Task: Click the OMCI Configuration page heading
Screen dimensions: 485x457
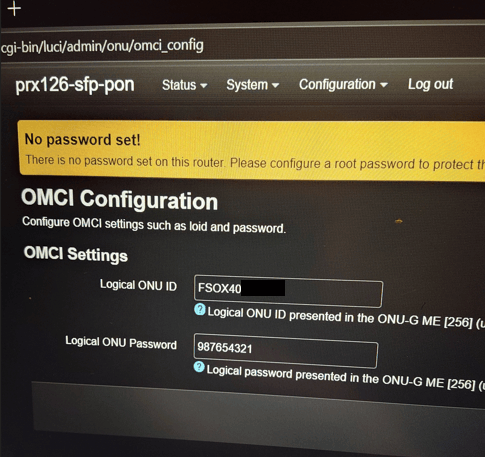Action: 119,199
